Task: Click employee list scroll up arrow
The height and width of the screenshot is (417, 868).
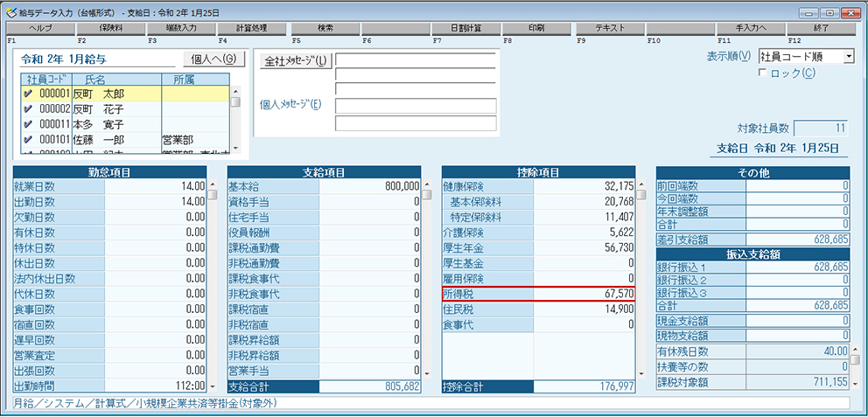Action: (236, 91)
